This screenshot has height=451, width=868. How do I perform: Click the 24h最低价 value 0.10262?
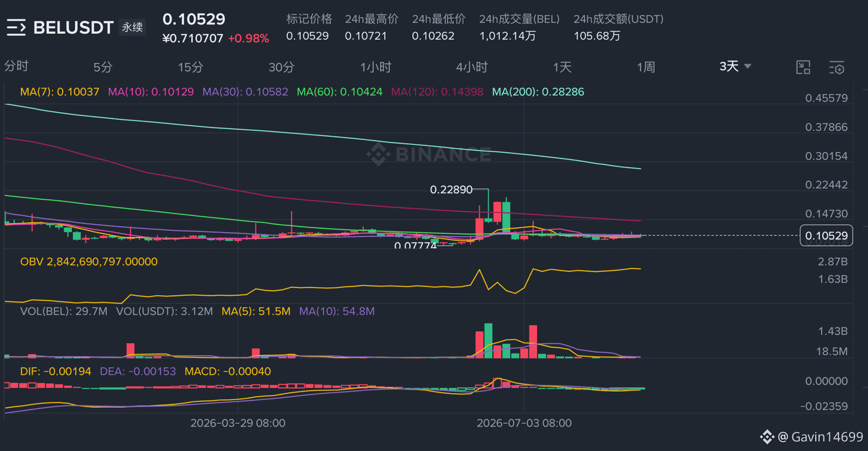tap(433, 36)
